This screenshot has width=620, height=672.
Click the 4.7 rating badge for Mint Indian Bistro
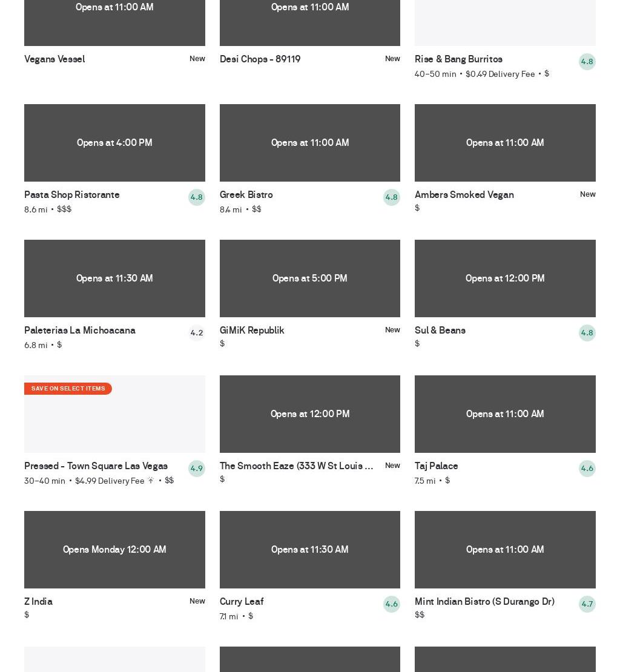click(587, 604)
